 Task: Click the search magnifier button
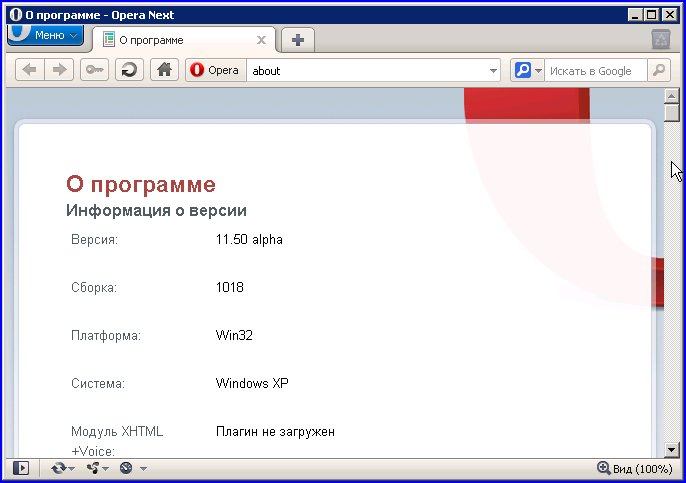(658, 70)
